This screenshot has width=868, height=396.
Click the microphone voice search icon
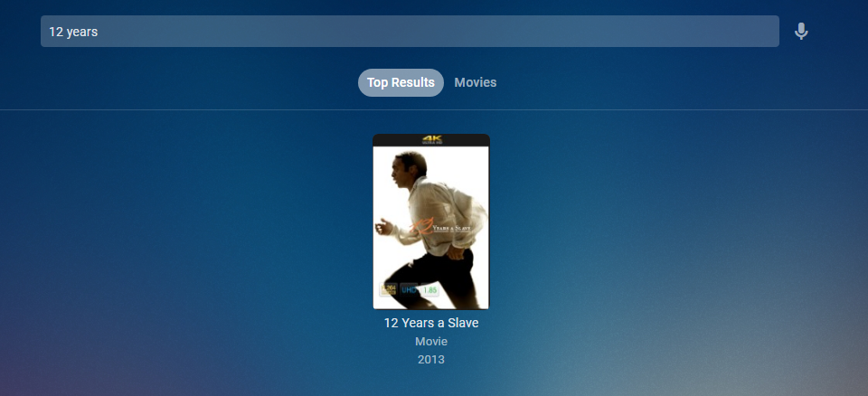800,32
